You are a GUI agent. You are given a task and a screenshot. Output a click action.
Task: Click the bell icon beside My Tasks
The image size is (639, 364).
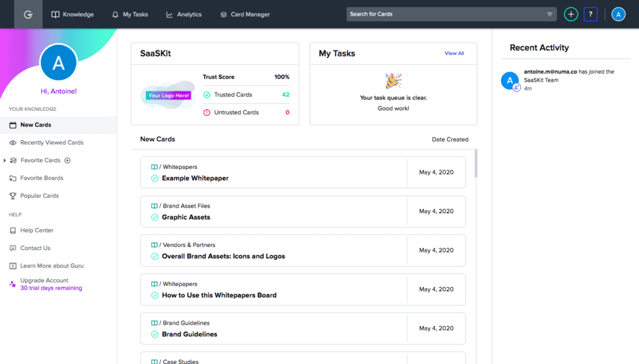[x=115, y=15]
